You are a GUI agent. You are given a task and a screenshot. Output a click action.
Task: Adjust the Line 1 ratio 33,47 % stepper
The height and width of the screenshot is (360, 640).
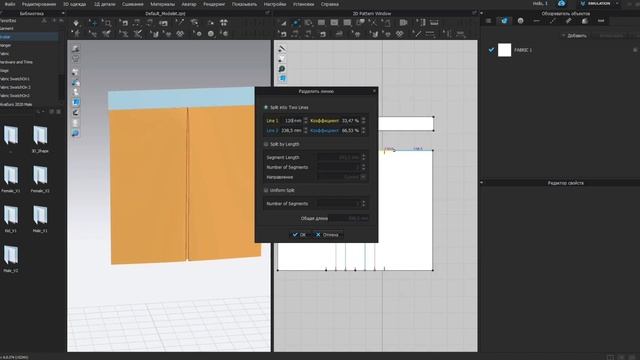coord(364,121)
